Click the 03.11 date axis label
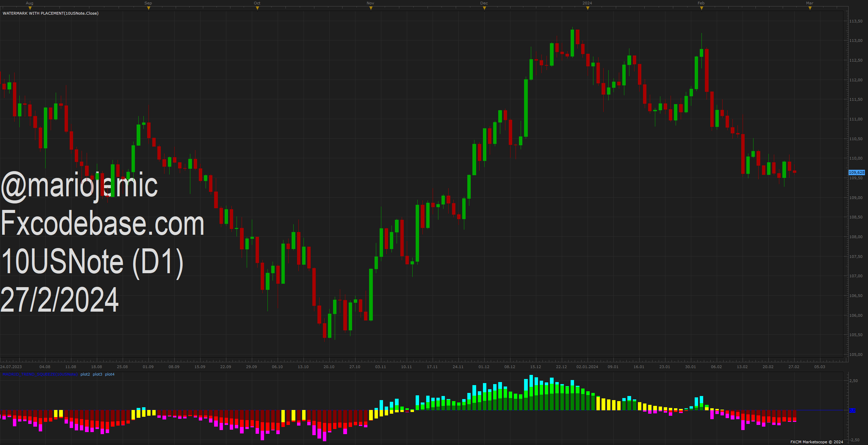The width and height of the screenshot is (868, 445). click(381, 367)
